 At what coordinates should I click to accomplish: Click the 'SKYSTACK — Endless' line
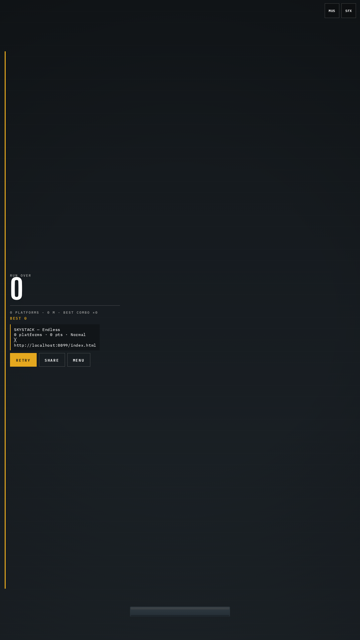(x=37, y=329)
